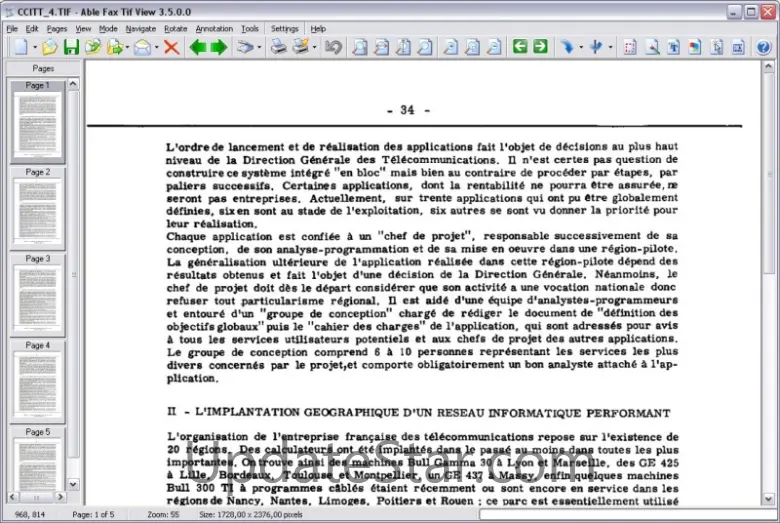Click printer icon with yellow star overlay
780x523 pixels.
point(300,47)
